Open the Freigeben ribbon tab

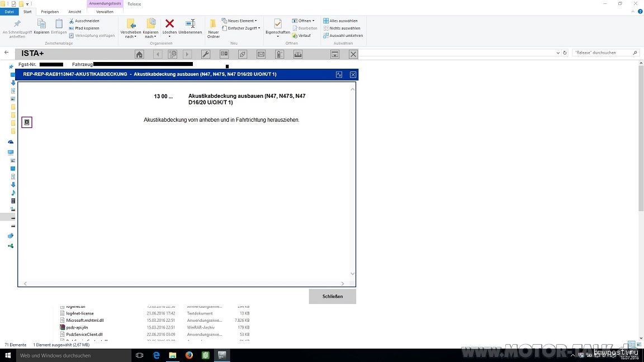(x=50, y=12)
